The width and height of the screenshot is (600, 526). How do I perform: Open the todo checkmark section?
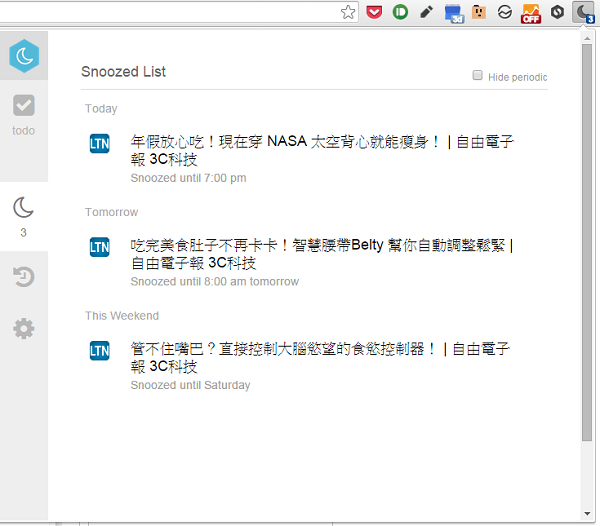[x=24, y=106]
